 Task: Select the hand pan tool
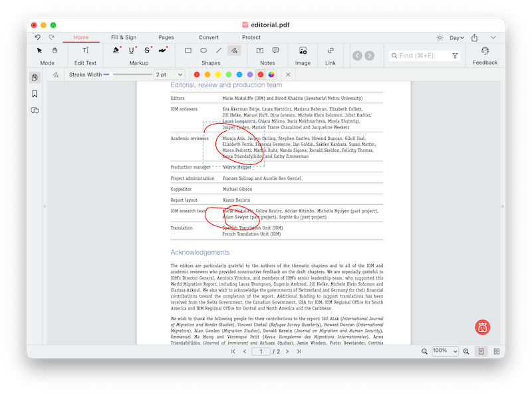coord(55,51)
